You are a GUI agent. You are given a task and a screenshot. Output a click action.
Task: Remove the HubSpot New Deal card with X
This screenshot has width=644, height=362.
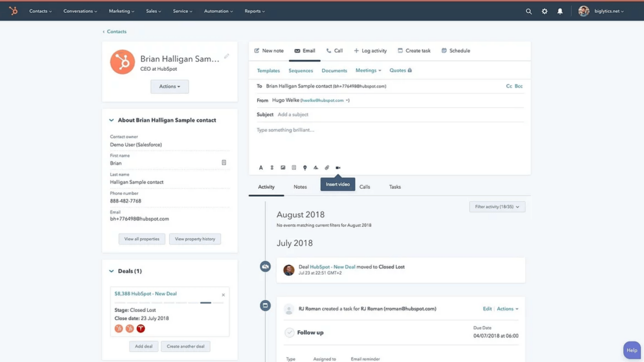click(x=223, y=295)
